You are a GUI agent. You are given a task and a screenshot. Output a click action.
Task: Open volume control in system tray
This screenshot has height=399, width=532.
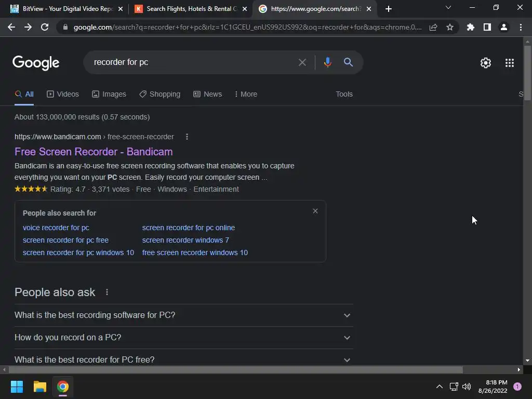point(467,387)
